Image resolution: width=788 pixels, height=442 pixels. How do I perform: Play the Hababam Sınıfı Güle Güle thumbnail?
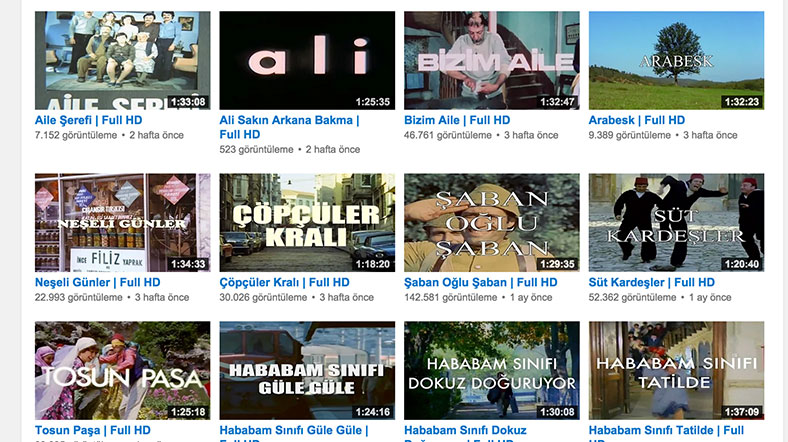(307, 371)
